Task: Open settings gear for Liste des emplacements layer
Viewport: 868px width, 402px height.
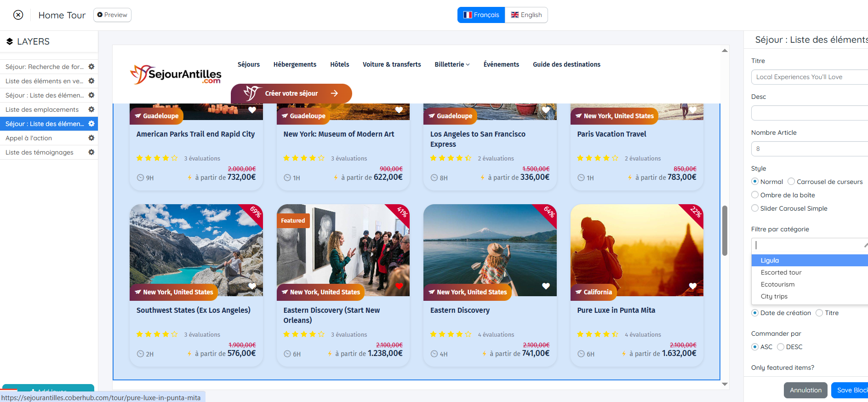Action: (x=91, y=109)
